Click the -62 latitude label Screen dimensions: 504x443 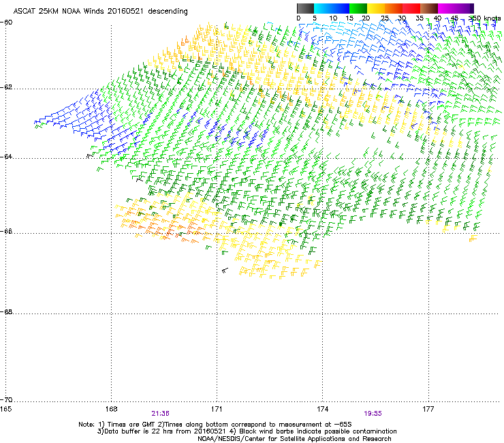tap(6, 87)
